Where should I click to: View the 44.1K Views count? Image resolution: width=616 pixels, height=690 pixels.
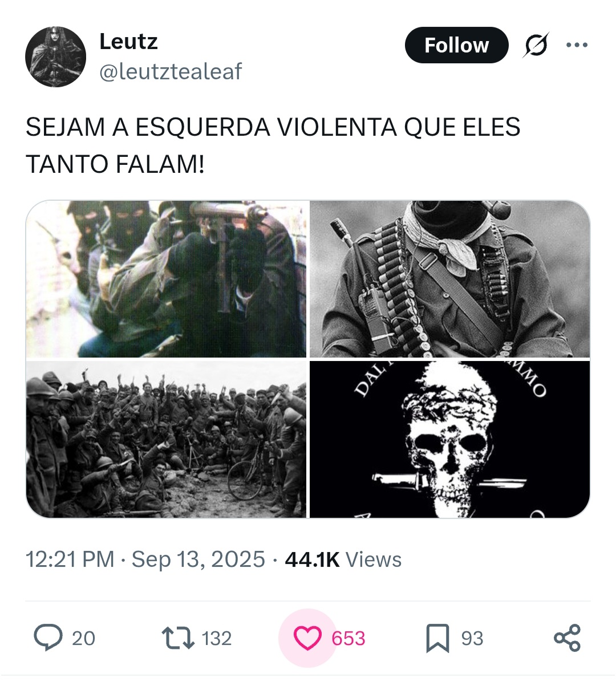[343, 559]
